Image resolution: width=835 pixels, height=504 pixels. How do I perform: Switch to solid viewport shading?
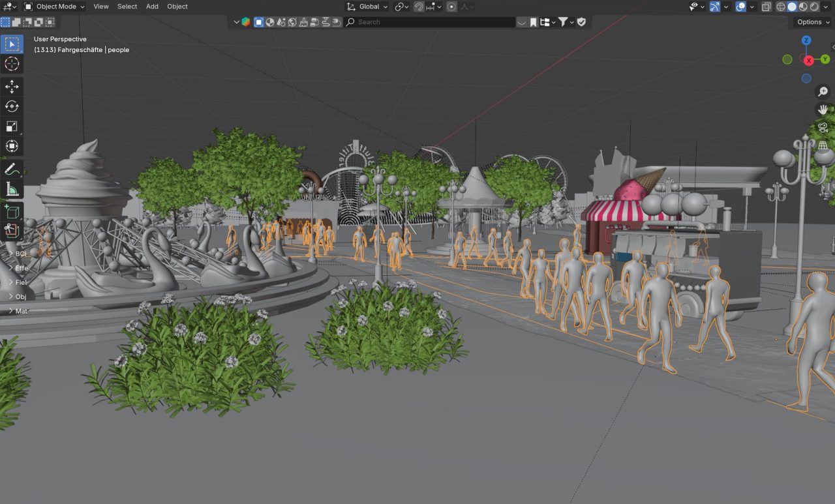coord(792,7)
